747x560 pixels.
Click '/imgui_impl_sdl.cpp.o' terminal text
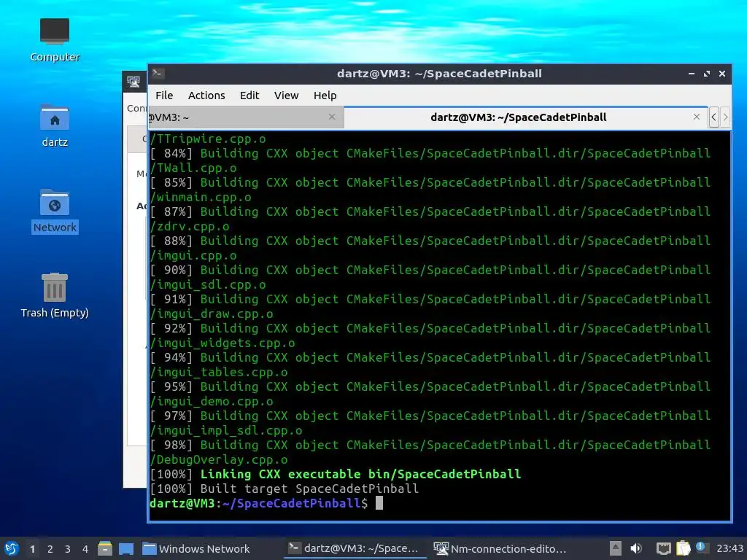click(x=226, y=430)
